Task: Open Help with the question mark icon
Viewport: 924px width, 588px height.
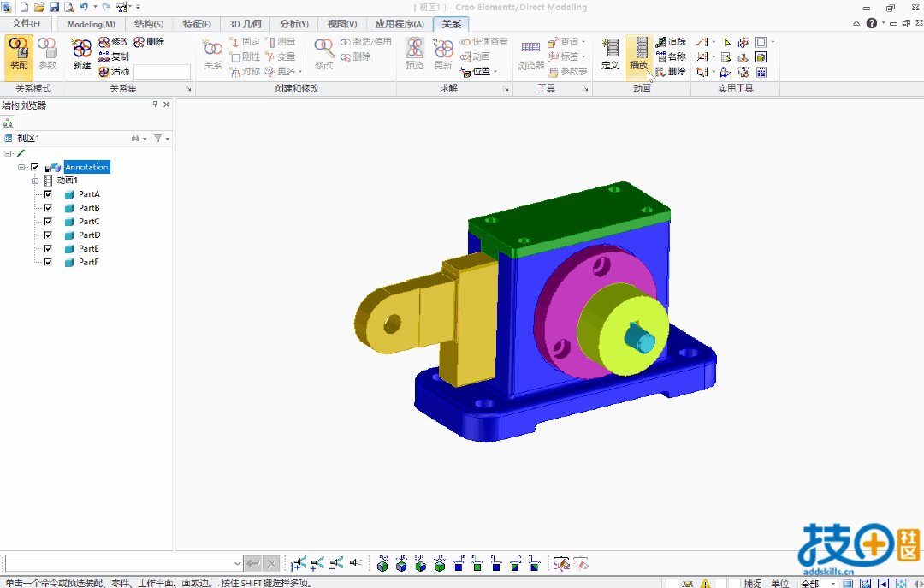Action: point(872,23)
